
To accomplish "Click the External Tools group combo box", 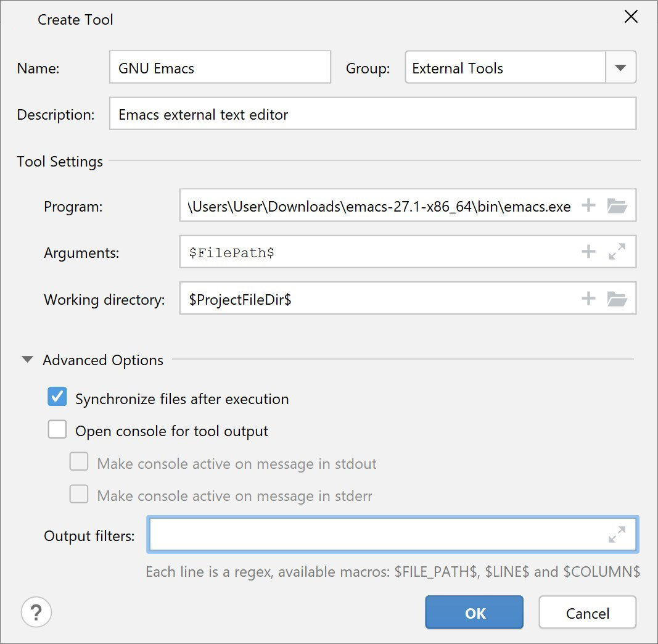I will click(x=504, y=67).
